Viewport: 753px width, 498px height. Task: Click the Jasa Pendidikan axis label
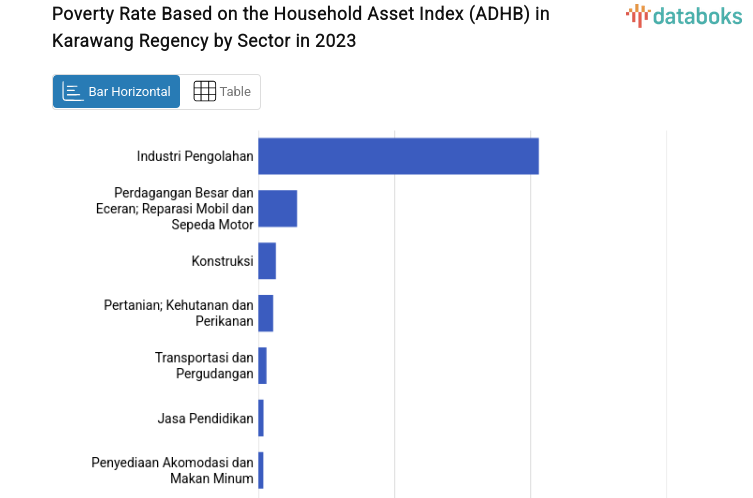click(205, 418)
